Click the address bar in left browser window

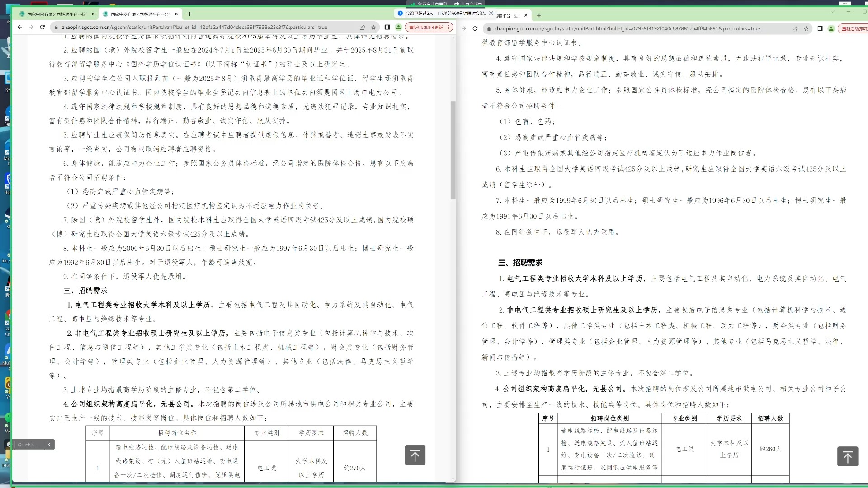click(208, 27)
